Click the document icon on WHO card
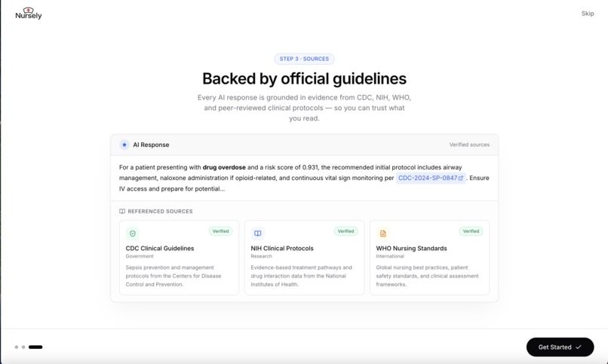The height and width of the screenshot is (364, 608). (x=382, y=234)
